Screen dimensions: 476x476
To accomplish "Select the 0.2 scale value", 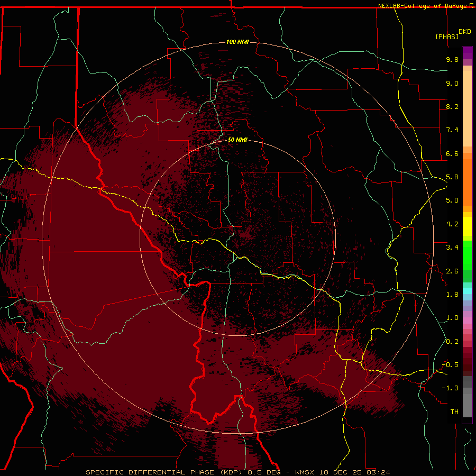I will tap(452, 342).
